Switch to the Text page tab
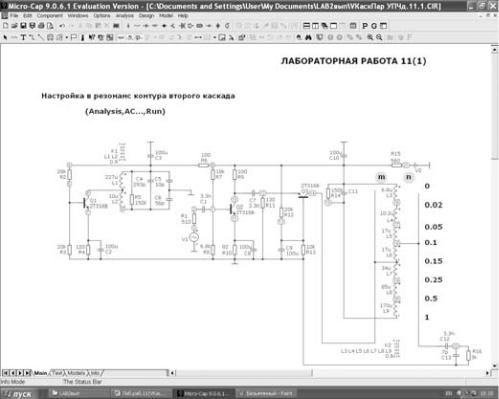 click(x=57, y=373)
